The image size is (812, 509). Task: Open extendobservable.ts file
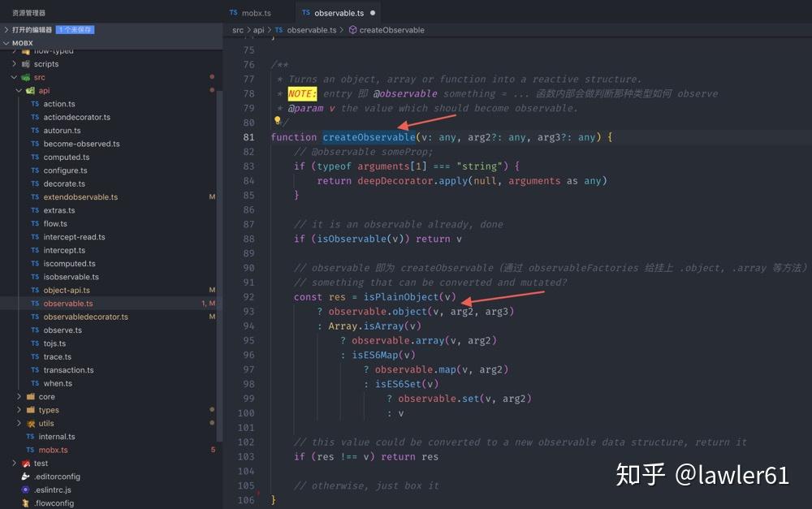pyautogui.click(x=80, y=197)
